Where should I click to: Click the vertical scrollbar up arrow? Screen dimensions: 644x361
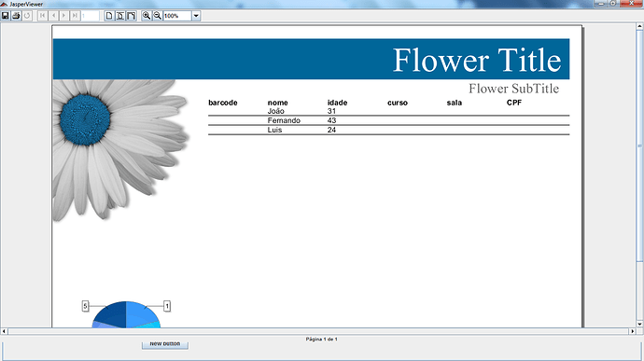pos(639,26)
